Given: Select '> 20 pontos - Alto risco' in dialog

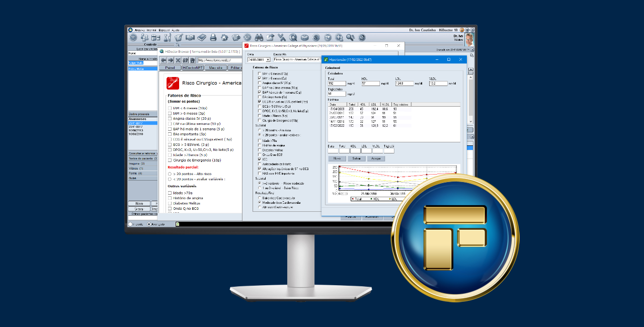Looking at the screenshot, I should click(260, 130).
